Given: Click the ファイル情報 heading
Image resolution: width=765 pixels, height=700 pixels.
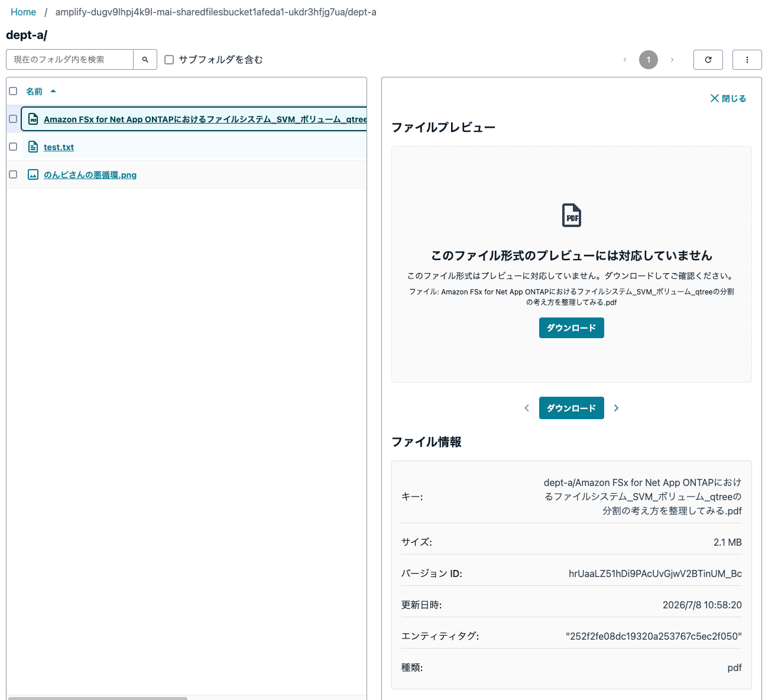Looking at the screenshot, I should (x=426, y=442).
